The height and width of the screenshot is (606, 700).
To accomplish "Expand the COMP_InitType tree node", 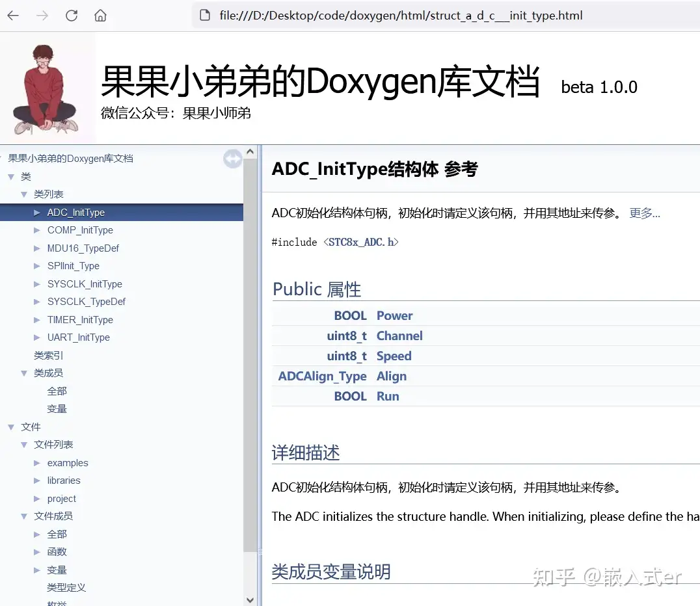I will point(37,230).
